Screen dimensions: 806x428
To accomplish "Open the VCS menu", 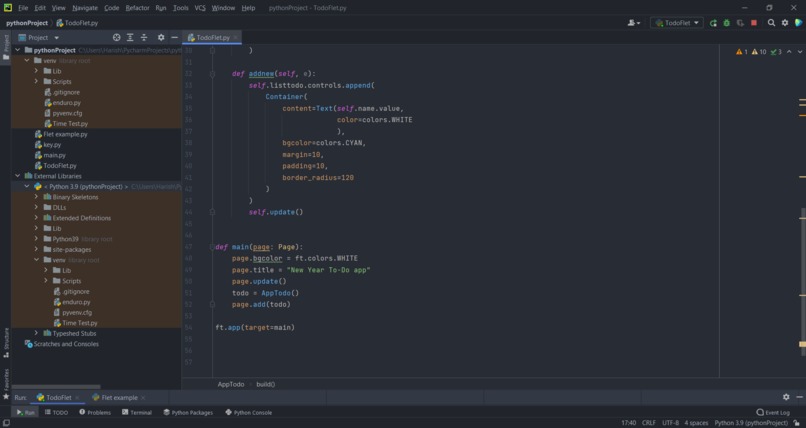I will (200, 8).
